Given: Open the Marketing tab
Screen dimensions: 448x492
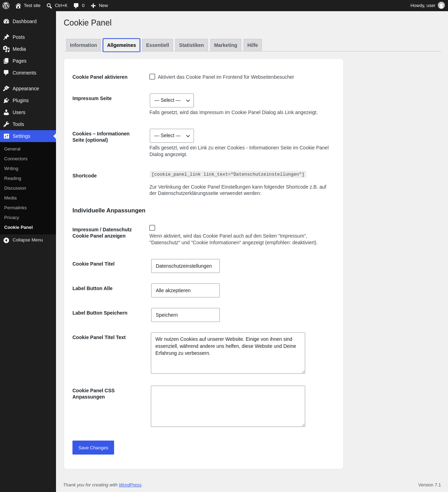Looking at the screenshot, I should point(225,45).
